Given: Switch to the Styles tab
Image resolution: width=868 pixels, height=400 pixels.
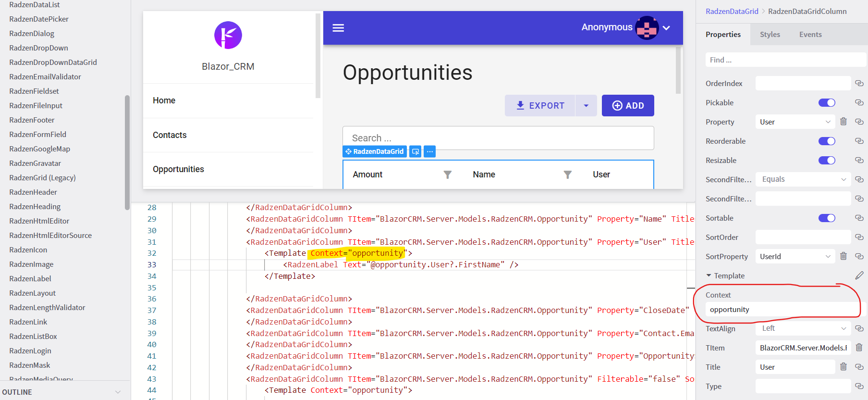Looking at the screenshot, I should coord(770,35).
